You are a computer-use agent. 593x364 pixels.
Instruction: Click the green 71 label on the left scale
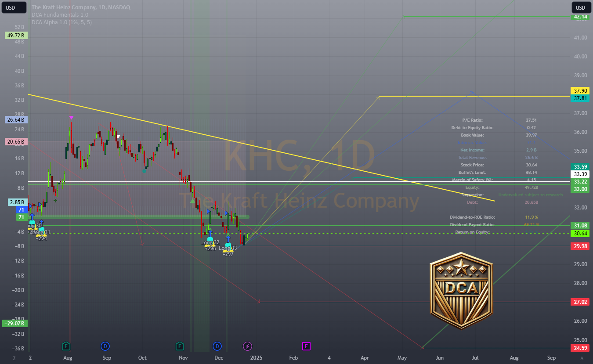22,217
